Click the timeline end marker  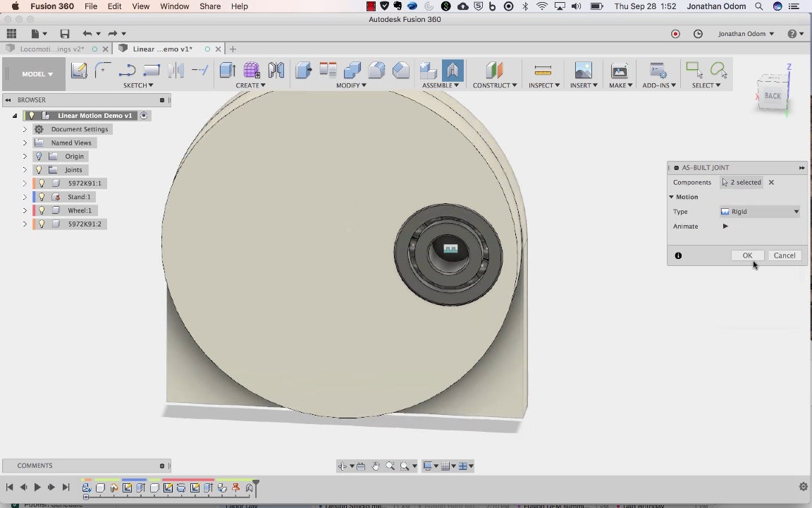256,488
